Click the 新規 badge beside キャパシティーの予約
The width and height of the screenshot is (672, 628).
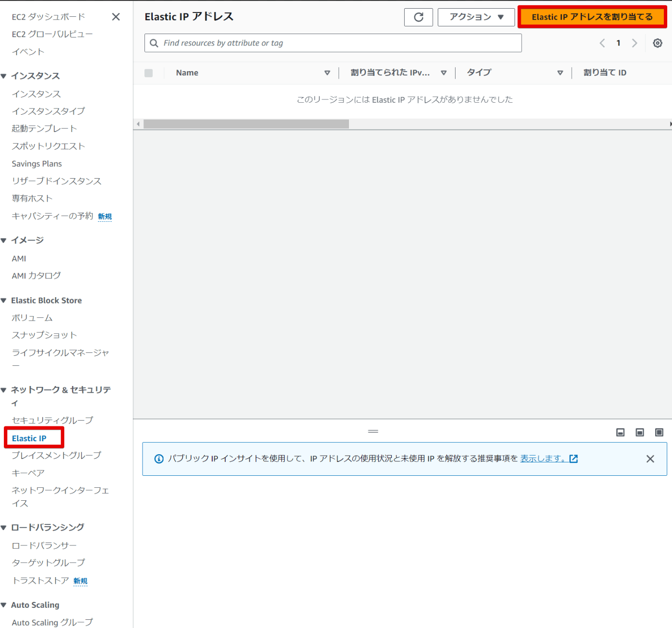[x=105, y=217]
